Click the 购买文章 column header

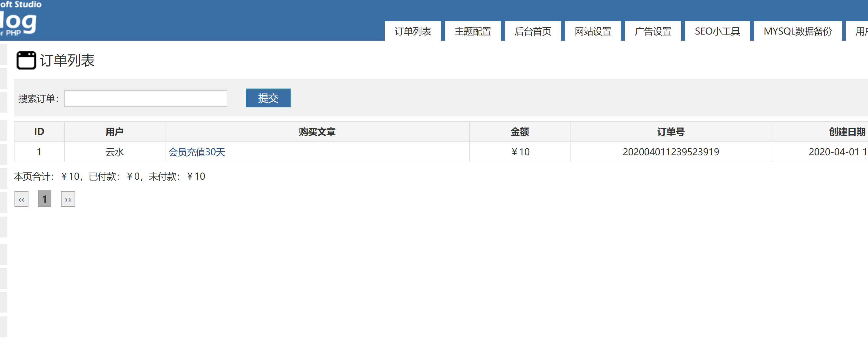coord(317,132)
